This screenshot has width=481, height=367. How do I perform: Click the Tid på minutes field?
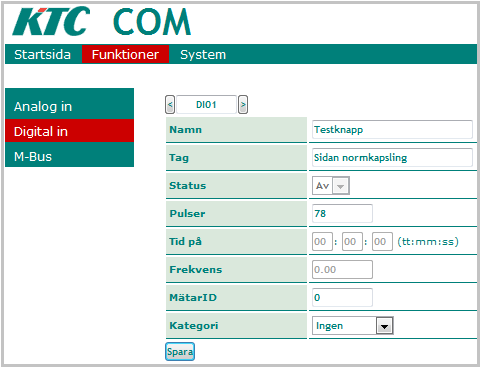click(x=352, y=242)
